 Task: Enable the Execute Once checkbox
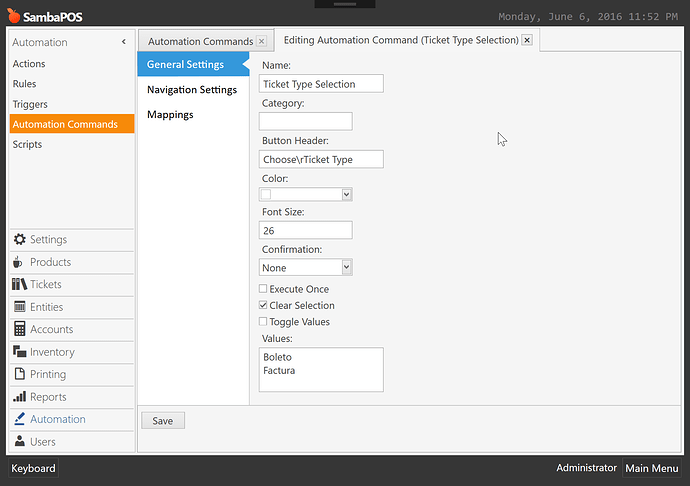click(263, 289)
